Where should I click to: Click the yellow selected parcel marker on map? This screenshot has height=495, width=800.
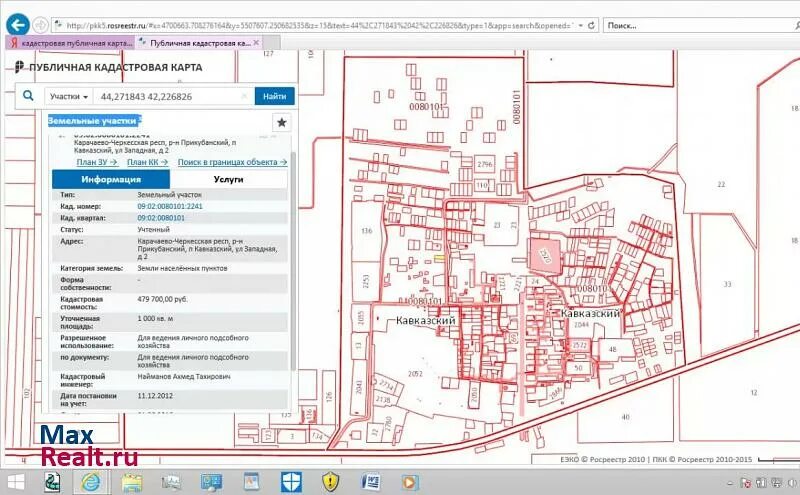pyautogui.click(x=439, y=259)
